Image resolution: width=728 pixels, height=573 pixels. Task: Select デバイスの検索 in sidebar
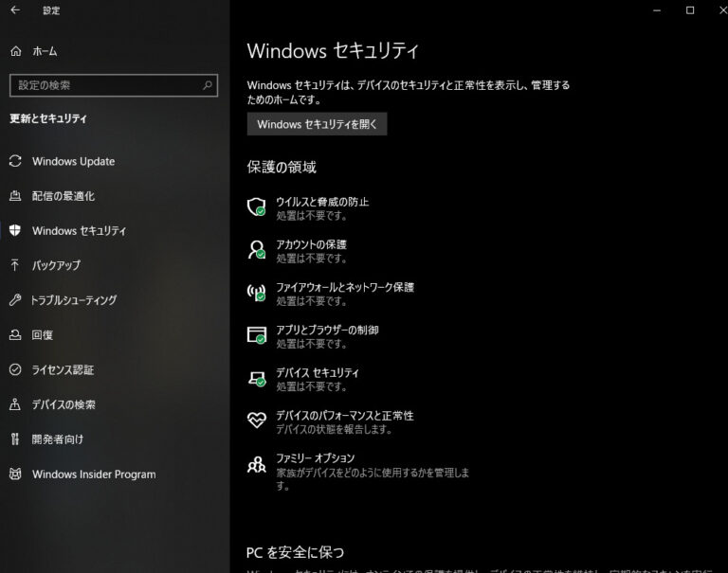[x=64, y=404]
